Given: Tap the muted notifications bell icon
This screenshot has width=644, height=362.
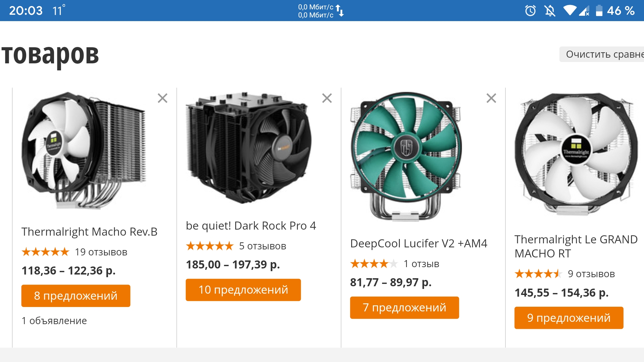Looking at the screenshot, I should point(550,11).
